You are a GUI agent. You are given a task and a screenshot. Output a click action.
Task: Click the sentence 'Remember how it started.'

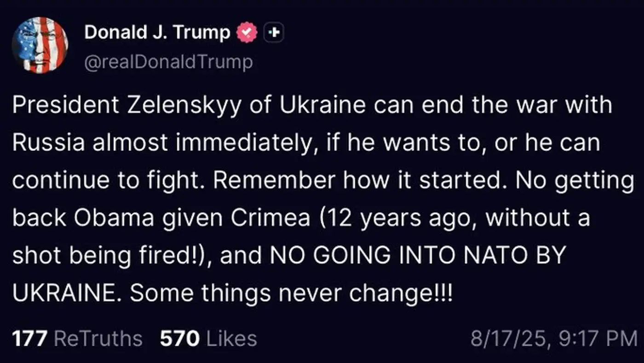[360, 181]
